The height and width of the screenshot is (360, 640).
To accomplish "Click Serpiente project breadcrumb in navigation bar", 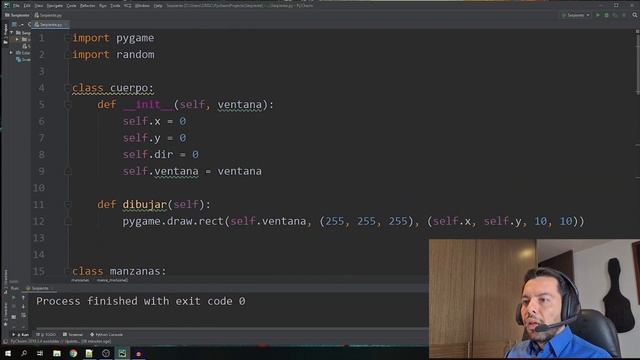I will 17,15.
